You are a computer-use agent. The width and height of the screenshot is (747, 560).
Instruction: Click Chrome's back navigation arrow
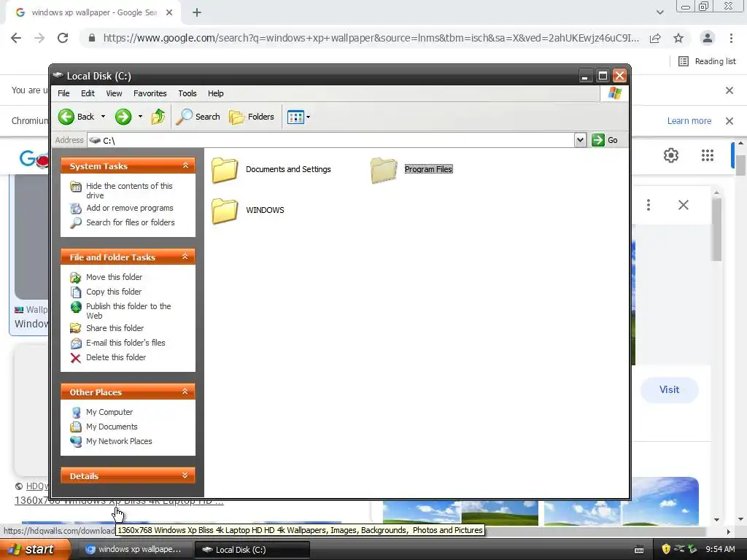[x=16, y=38]
